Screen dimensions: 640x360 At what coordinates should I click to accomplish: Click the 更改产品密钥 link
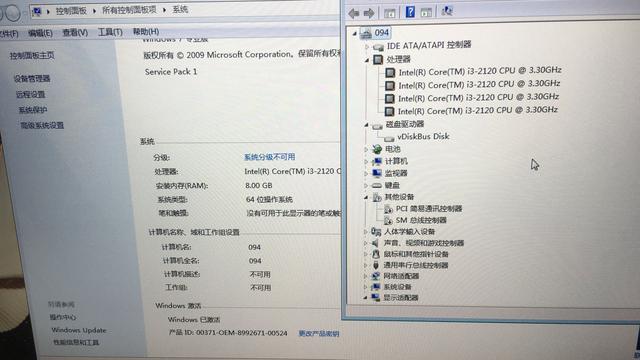tap(319, 333)
